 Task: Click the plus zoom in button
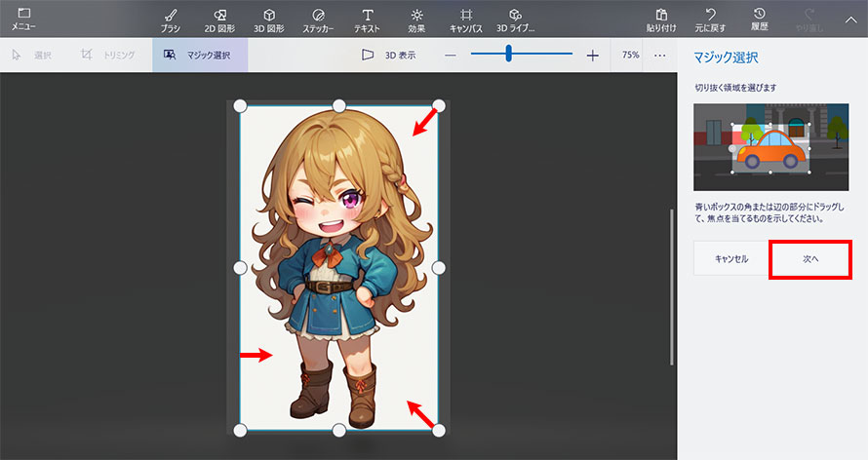pos(593,56)
